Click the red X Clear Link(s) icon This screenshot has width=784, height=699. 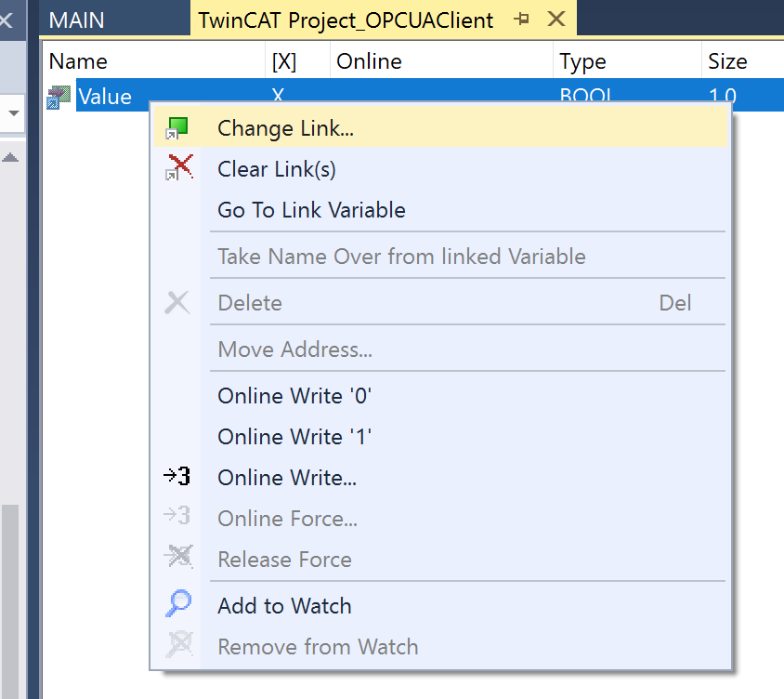click(x=178, y=167)
